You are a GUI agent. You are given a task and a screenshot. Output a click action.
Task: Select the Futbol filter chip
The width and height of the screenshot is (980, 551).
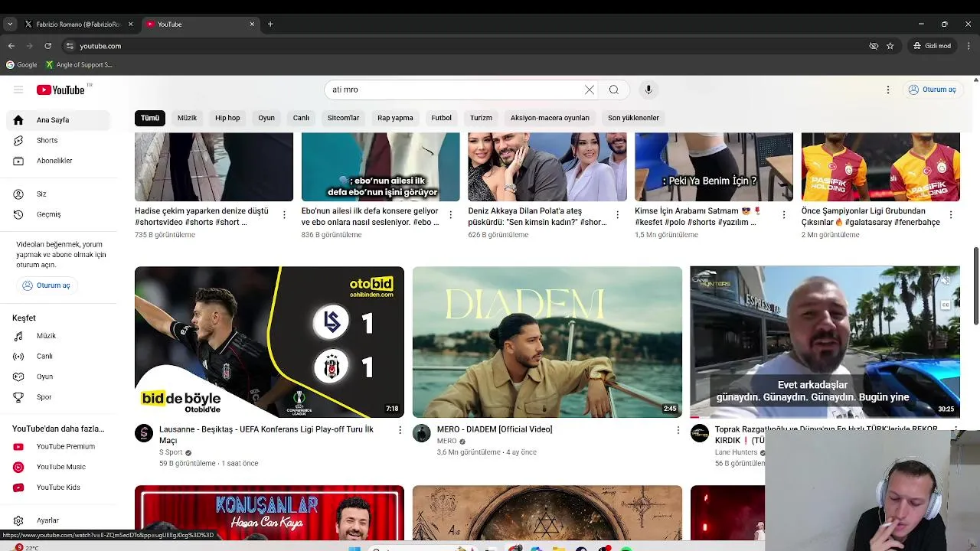click(441, 118)
